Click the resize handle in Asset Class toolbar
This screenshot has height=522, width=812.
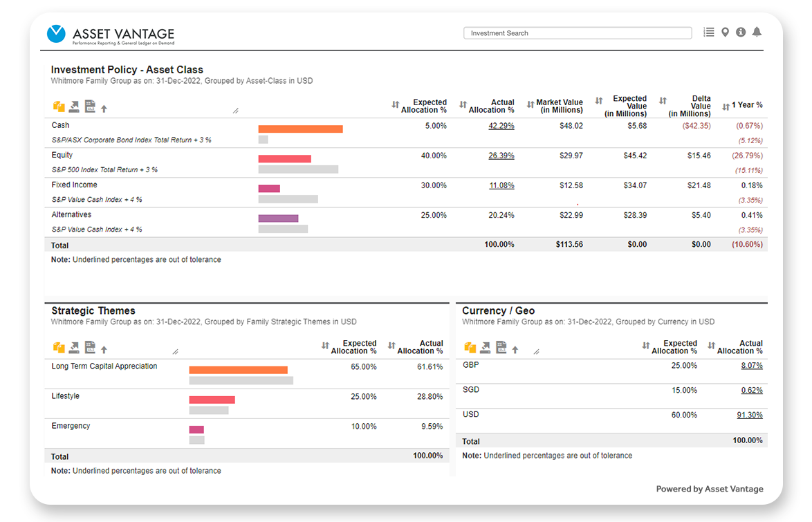point(236,111)
